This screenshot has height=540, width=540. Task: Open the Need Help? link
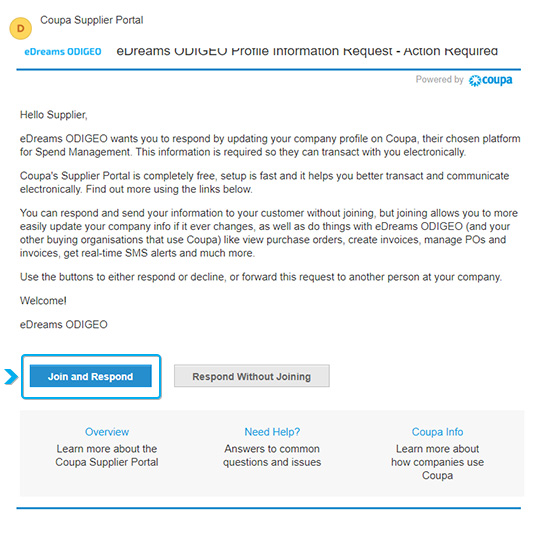pos(272,432)
